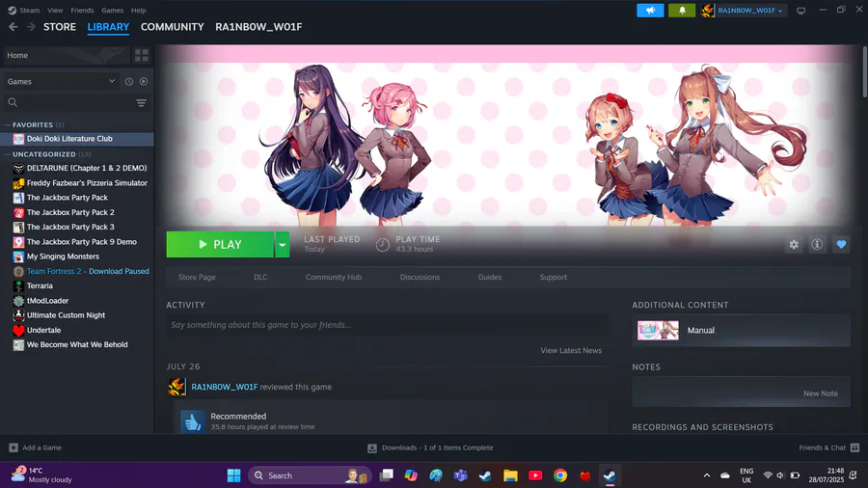Open the advanced filter options icon
Image resolution: width=868 pixels, height=488 pixels.
(141, 103)
